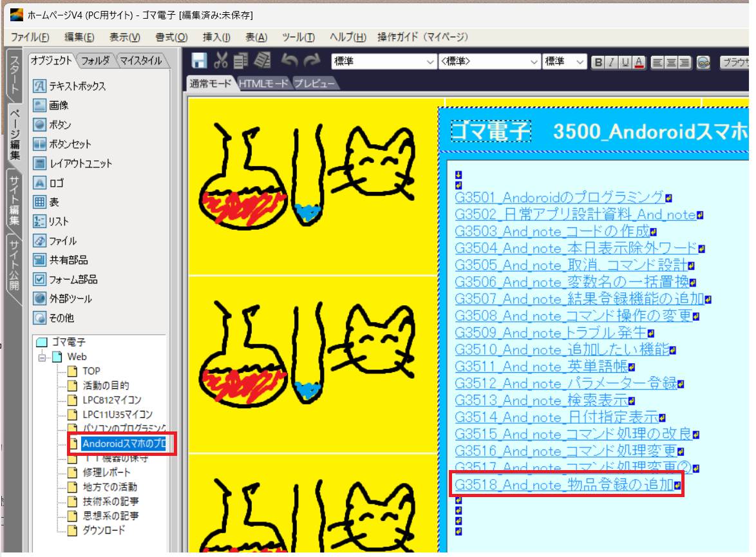This screenshot has height=557, width=756.
Task: Select ゴマ電子 root in site tree
Action: (x=68, y=342)
